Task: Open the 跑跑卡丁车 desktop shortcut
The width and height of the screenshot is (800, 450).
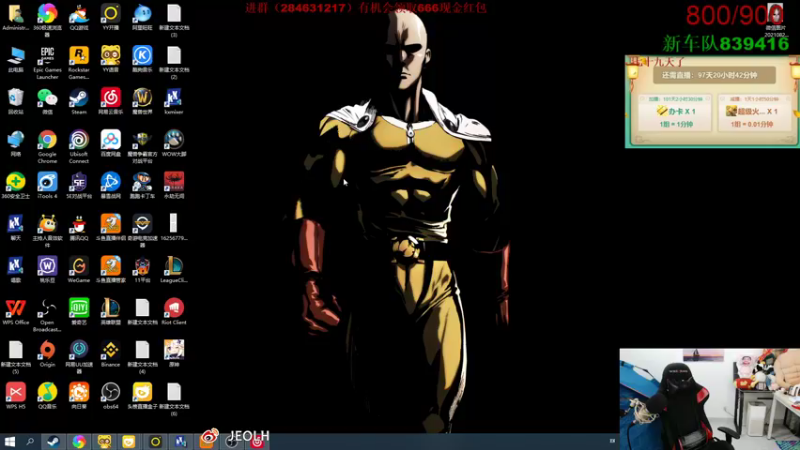Action: (x=142, y=185)
